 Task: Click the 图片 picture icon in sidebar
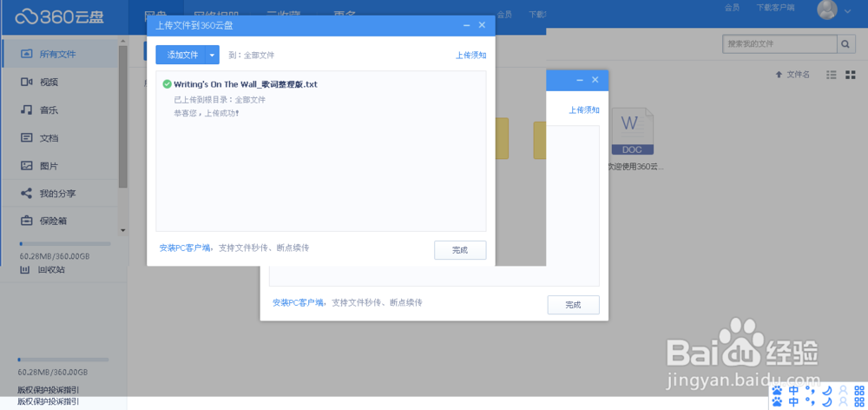point(27,166)
